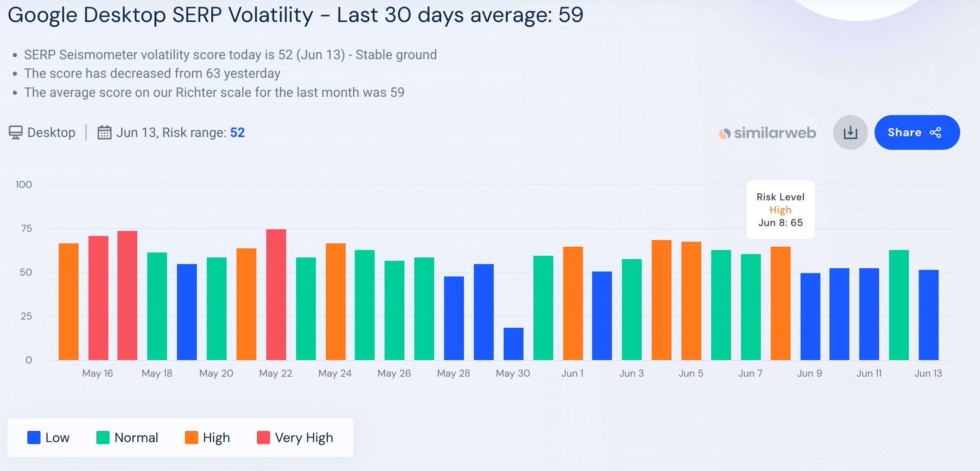
Task: Click the Similarweb logo
Action: 767,133
